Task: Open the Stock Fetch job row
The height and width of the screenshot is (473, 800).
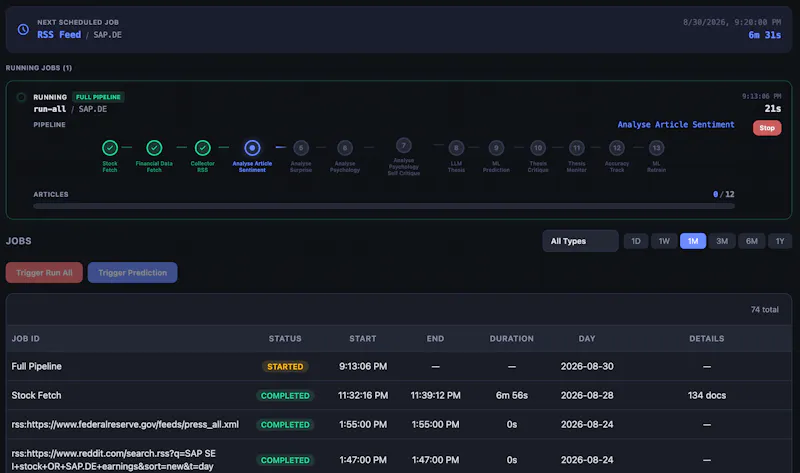Action: 399,395
